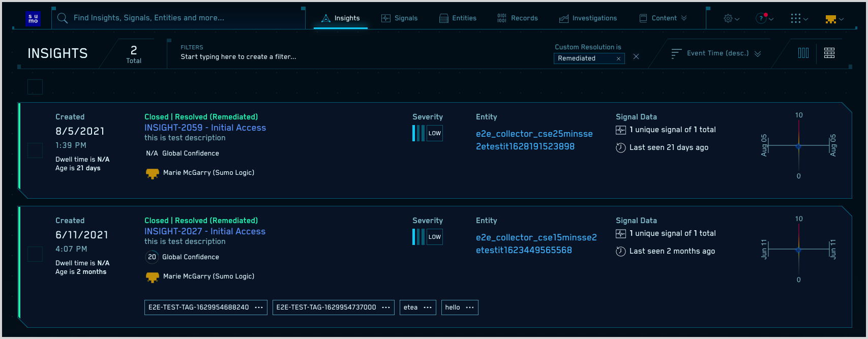The image size is (868, 339).
Task: Go to the Entities tab
Action: [x=458, y=18]
